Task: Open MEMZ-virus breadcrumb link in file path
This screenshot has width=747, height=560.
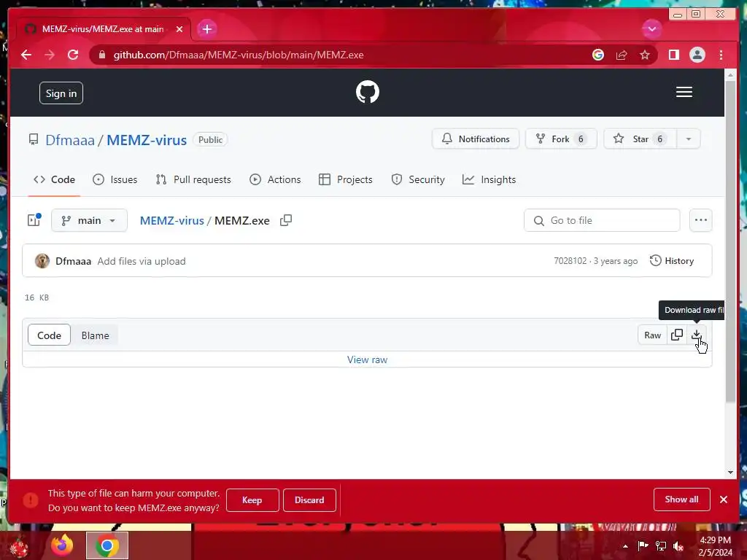Action: click(171, 220)
